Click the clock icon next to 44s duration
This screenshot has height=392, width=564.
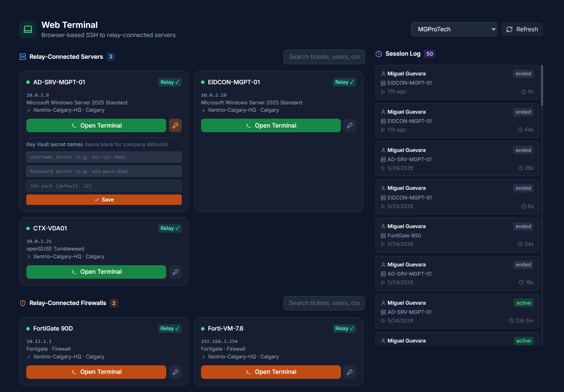(x=520, y=130)
